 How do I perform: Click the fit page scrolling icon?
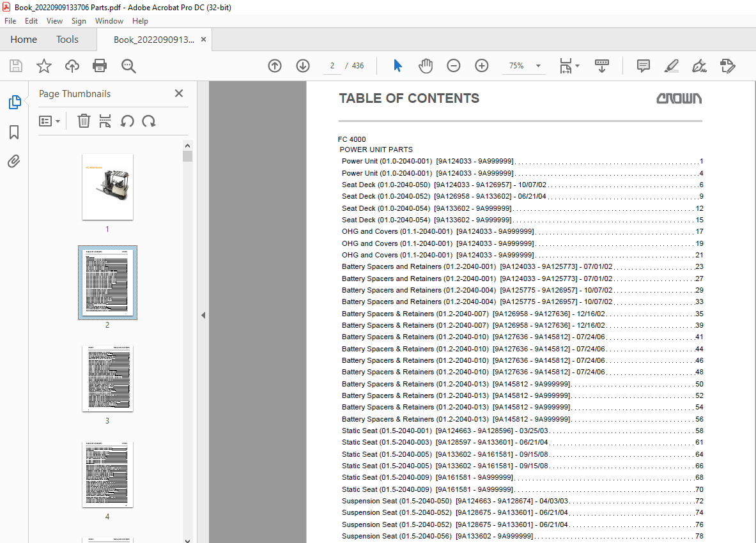(566, 66)
